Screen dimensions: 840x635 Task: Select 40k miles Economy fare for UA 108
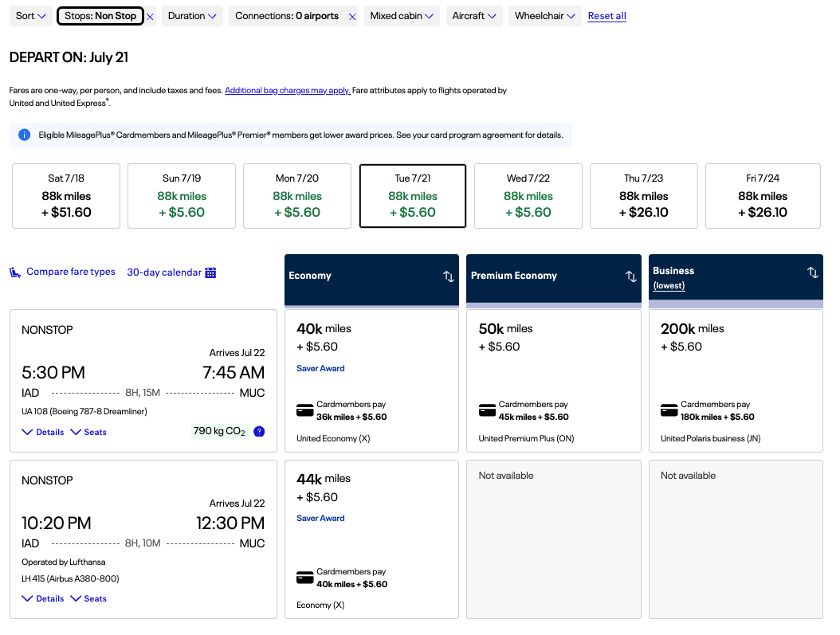[372, 381]
